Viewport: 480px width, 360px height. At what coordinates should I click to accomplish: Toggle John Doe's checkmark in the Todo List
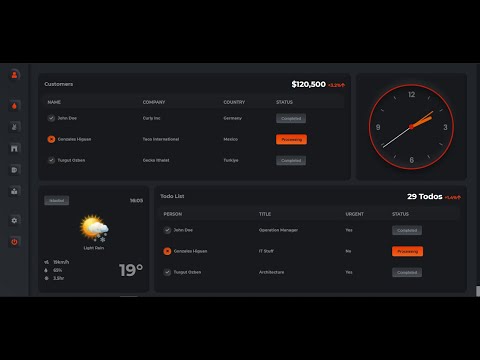click(x=167, y=230)
